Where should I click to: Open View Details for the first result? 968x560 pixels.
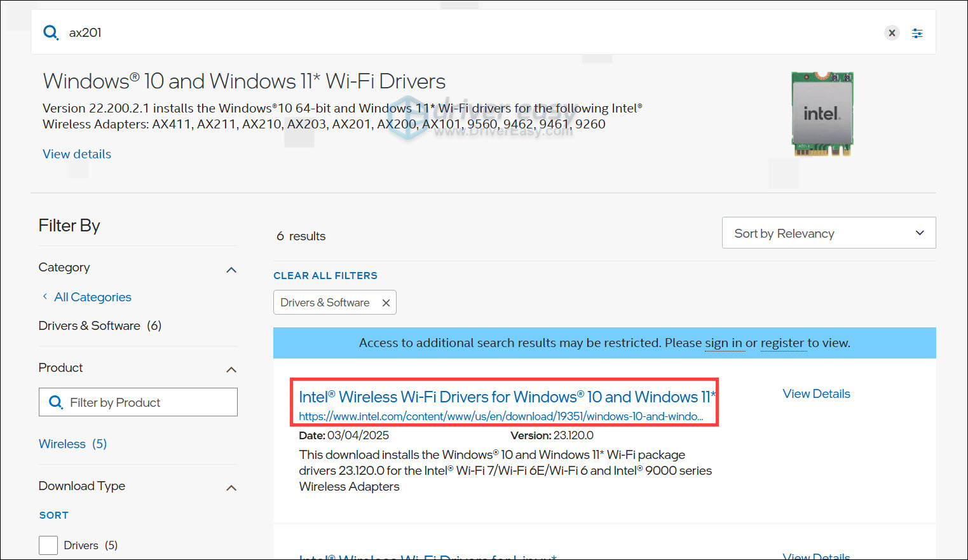816,393
